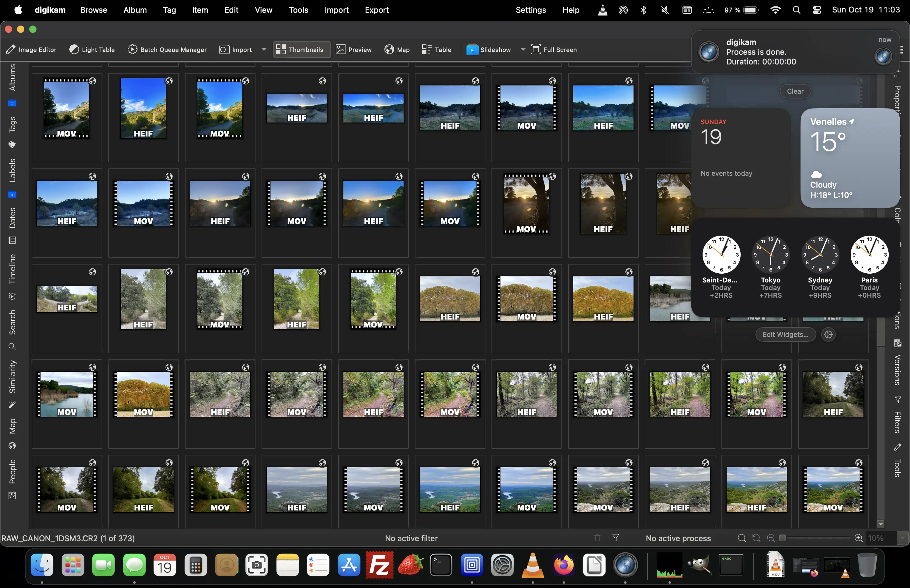The height and width of the screenshot is (588, 910).
Task: Open the Albums sidebar panel
Action: pos(12,78)
